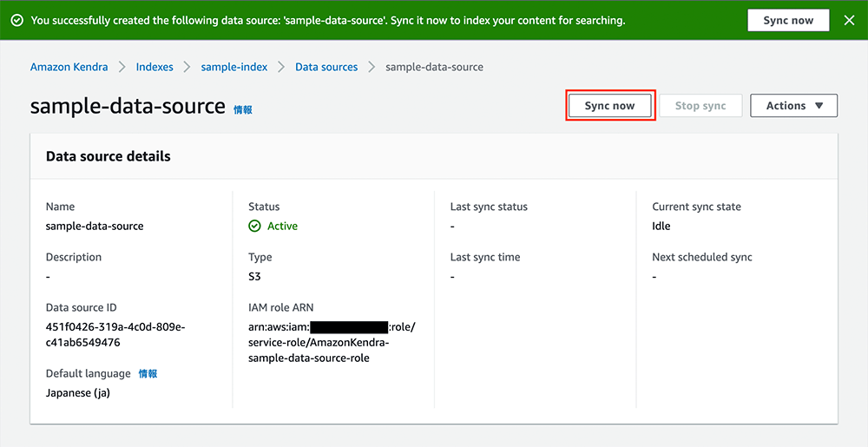Image resolution: width=868 pixels, height=447 pixels.
Task: Select the Data source ID value
Action: coord(115,335)
